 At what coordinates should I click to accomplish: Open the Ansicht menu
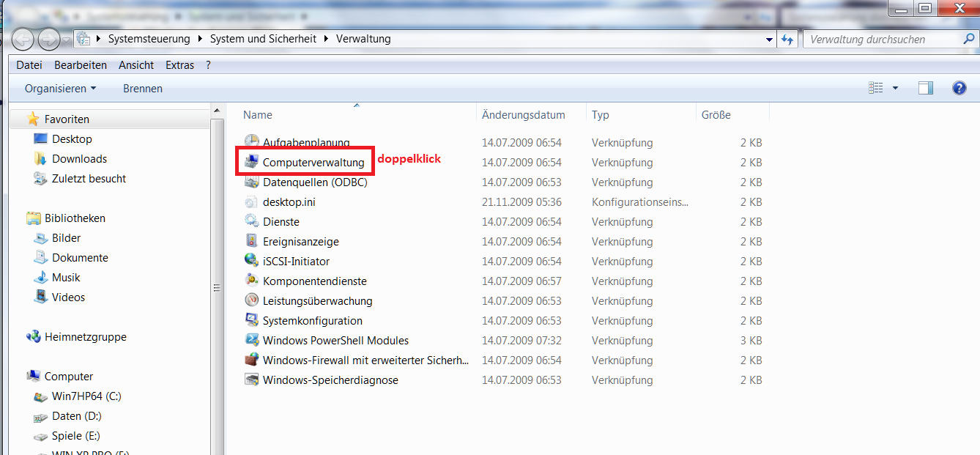click(x=136, y=64)
